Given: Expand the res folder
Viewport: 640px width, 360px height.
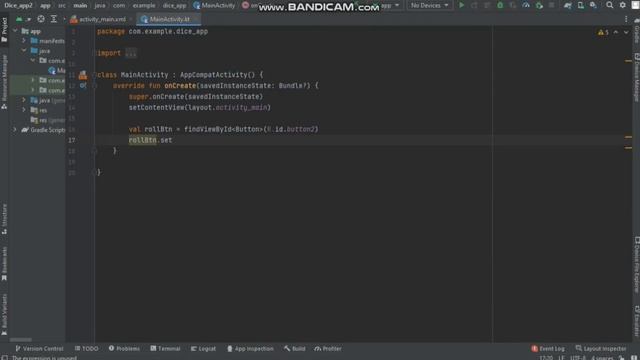Looking at the screenshot, I should click(24, 110).
